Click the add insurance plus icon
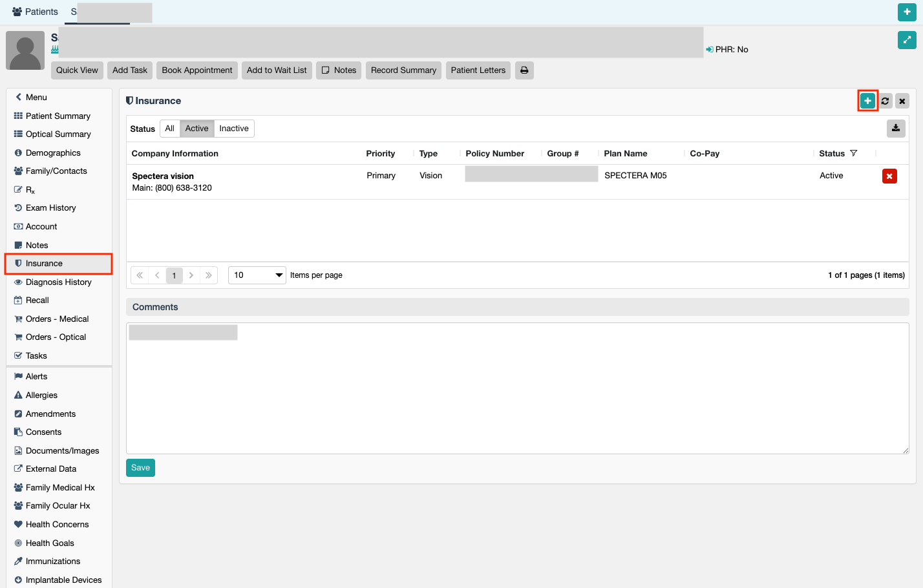 tap(867, 101)
